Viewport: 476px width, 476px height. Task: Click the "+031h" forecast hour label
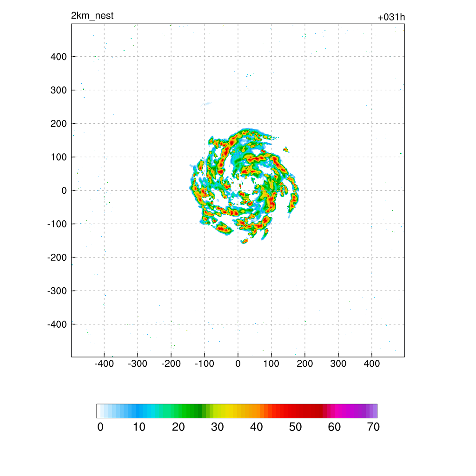pyautogui.click(x=391, y=17)
